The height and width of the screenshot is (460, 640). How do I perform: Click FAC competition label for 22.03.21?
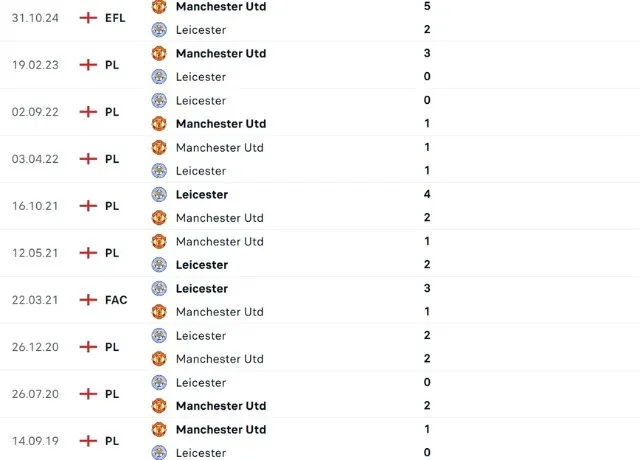pyautogui.click(x=116, y=300)
